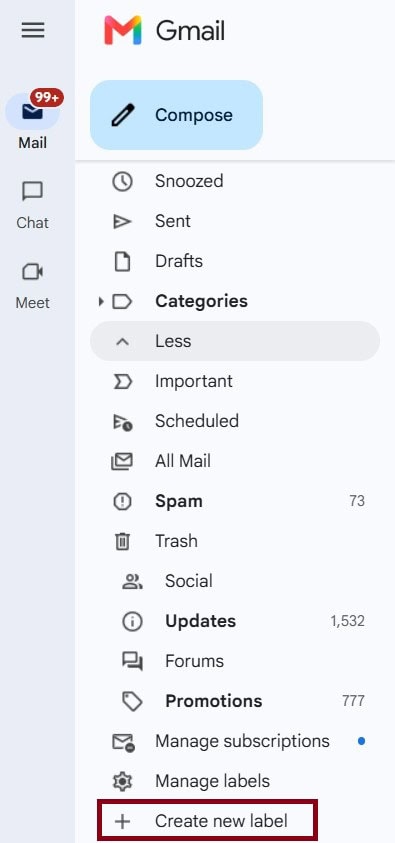Click the Updates info icon
Image resolution: width=395 pixels, height=843 pixels.
(x=132, y=621)
